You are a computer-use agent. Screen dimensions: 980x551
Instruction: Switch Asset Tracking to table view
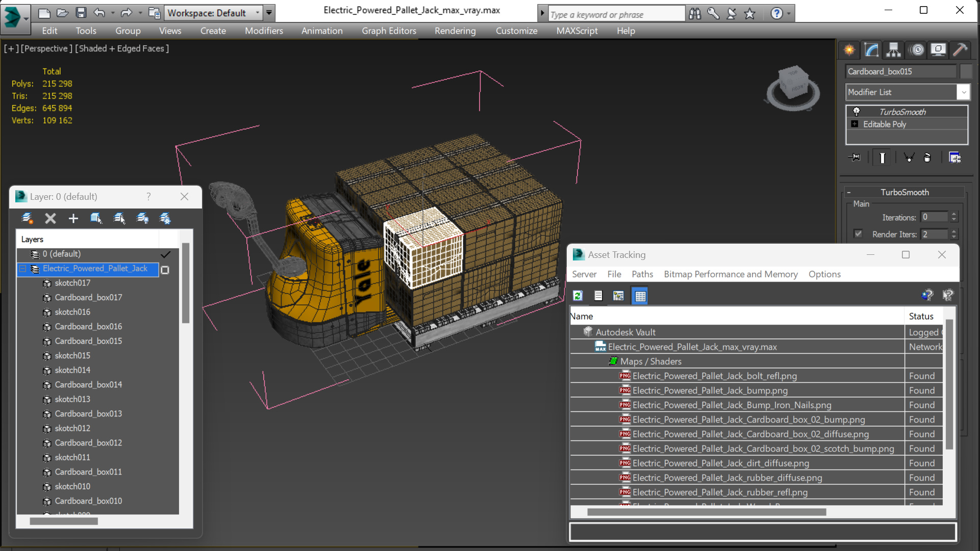coord(640,296)
